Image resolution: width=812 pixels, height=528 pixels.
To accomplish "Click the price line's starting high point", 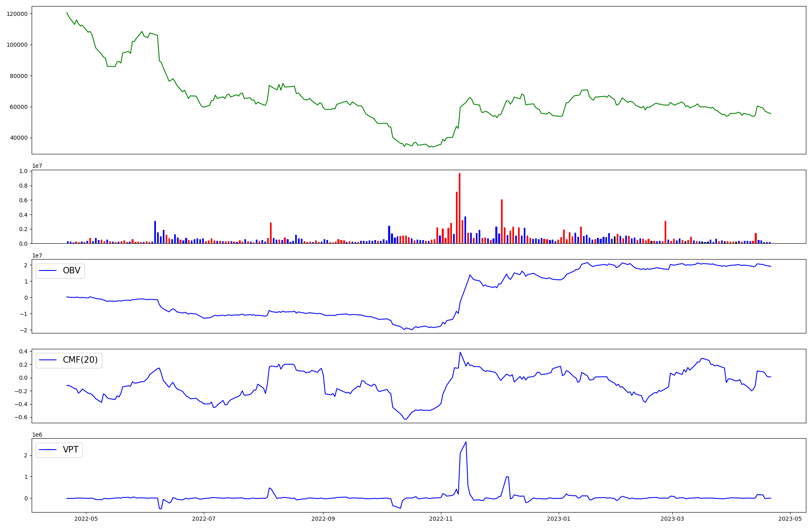I will (x=67, y=13).
